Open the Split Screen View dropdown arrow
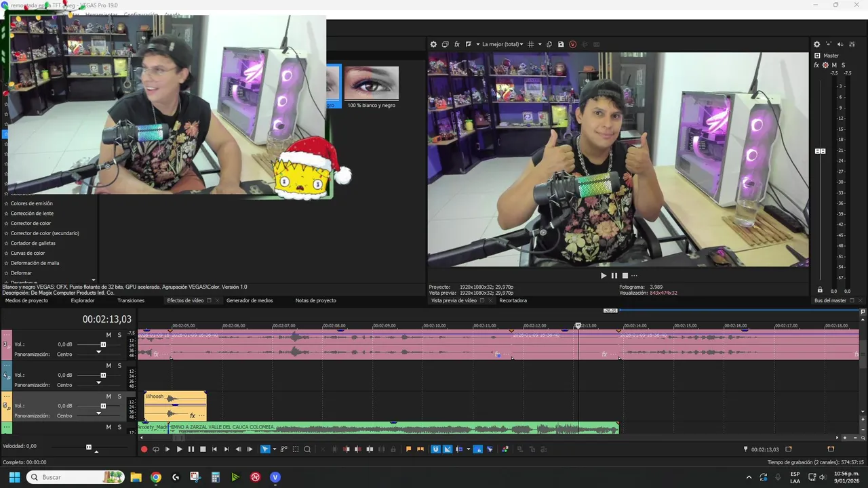The width and height of the screenshot is (868, 488). [478, 44]
